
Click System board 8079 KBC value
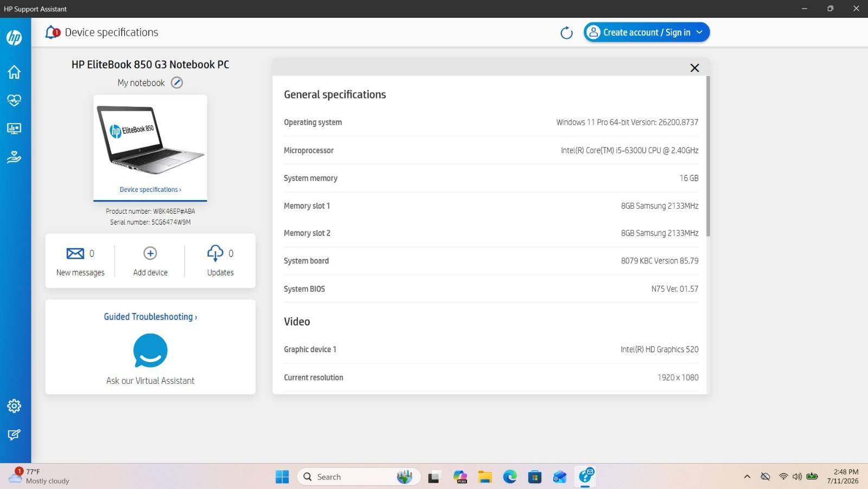coord(660,261)
